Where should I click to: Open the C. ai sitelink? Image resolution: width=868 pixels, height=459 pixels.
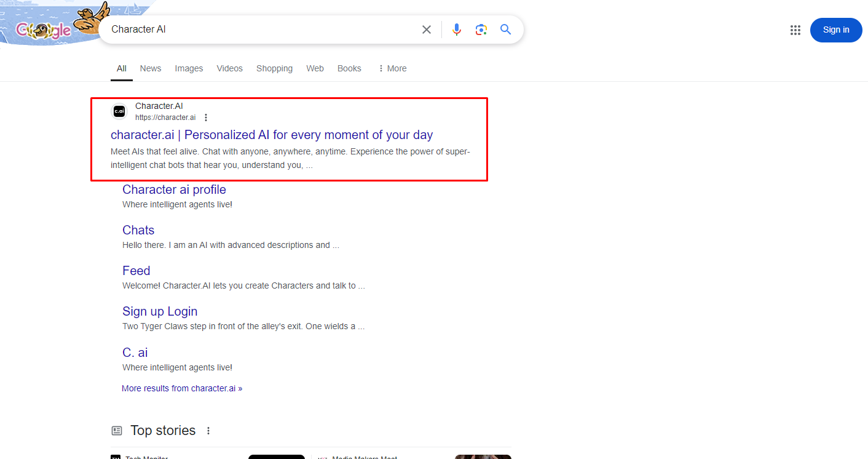(x=135, y=353)
